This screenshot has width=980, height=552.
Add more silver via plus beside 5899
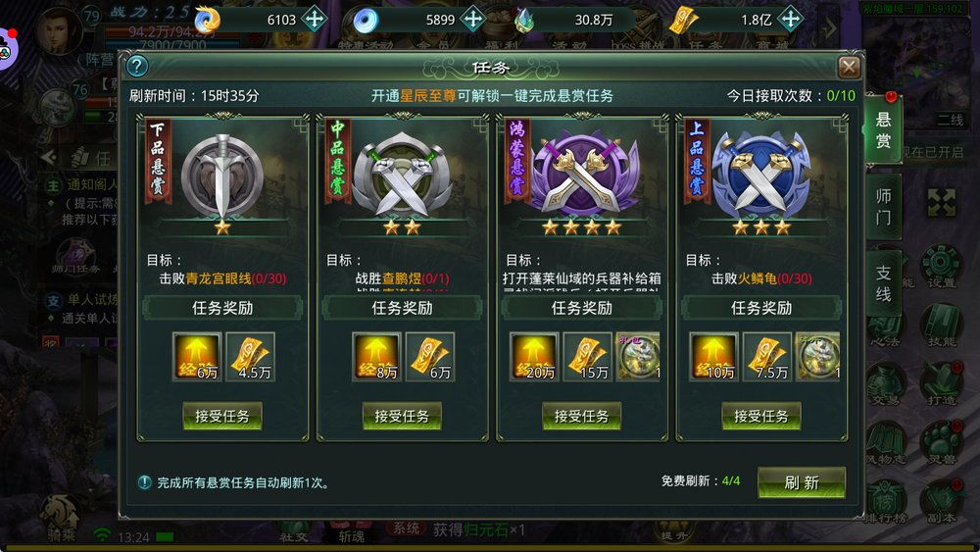pyautogui.click(x=473, y=20)
